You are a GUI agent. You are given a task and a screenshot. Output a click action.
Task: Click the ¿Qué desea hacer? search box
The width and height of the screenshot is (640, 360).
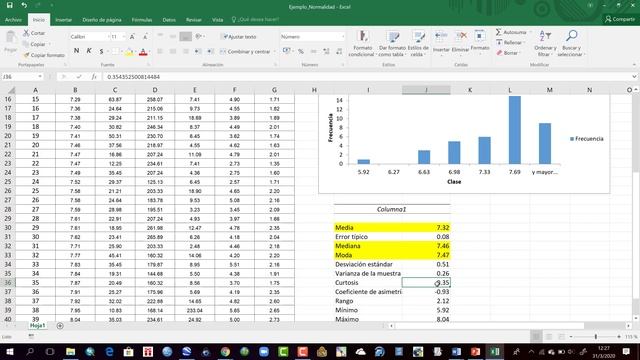pyautogui.click(x=256, y=20)
